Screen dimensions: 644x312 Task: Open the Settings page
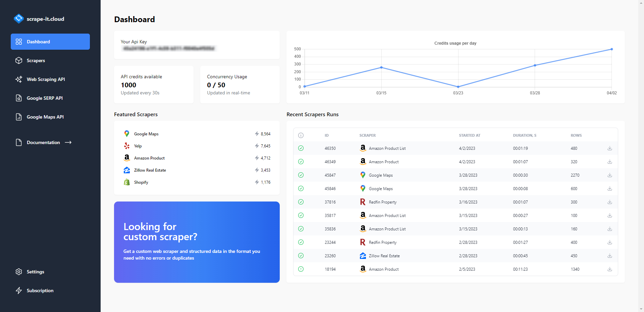[x=35, y=272]
